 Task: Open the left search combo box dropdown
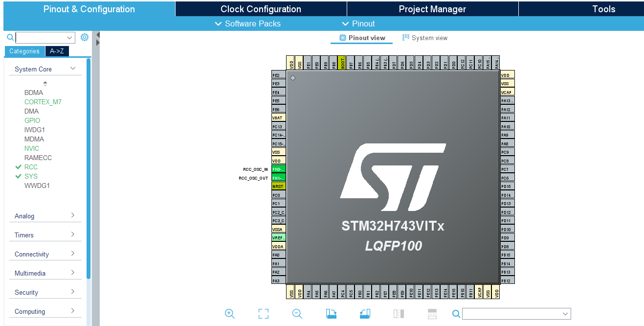coord(69,38)
